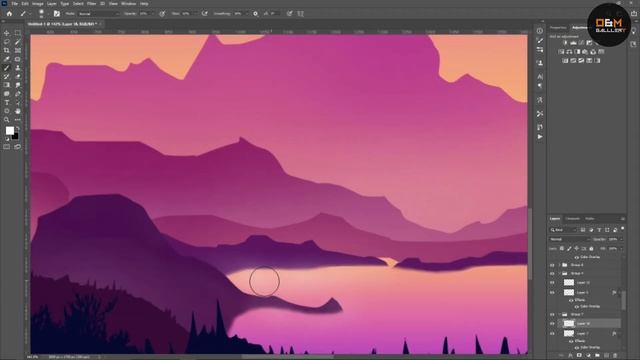
Task: Select the Eyedropper tool
Action: (7, 59)
